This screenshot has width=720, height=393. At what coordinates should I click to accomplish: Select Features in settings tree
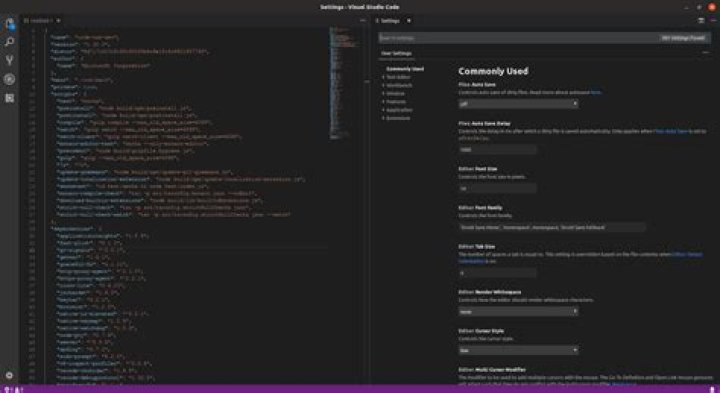point(396,102)
